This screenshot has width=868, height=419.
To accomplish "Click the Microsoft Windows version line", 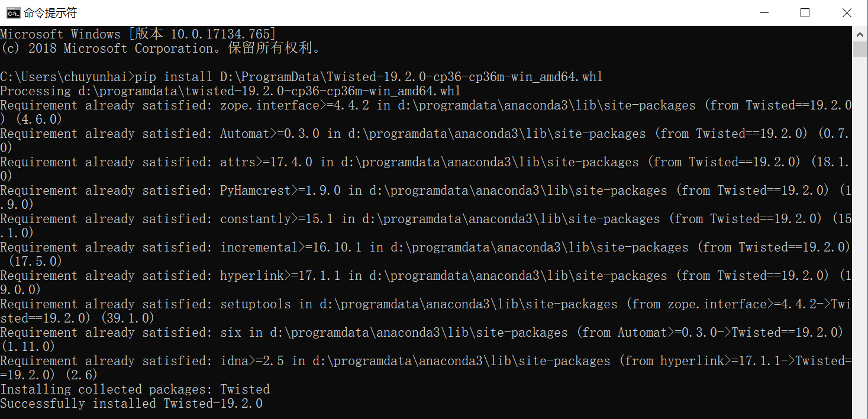I will [138, 34].
